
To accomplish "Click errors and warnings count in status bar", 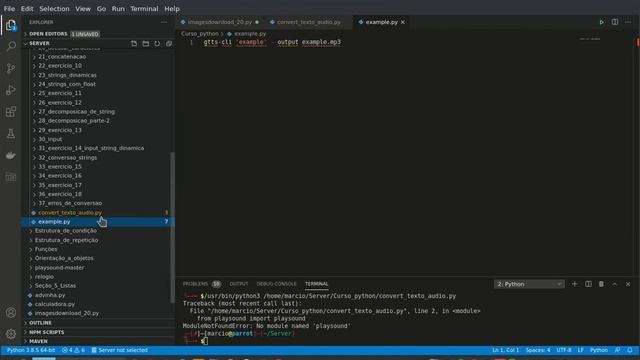I will coord(73,350).
